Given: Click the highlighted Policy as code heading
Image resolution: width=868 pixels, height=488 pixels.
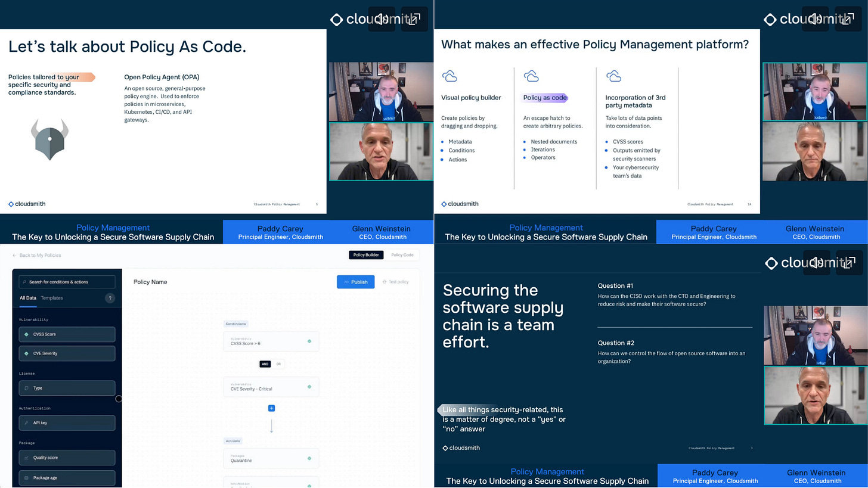Looking at the screenshot, I should [545, 98].
